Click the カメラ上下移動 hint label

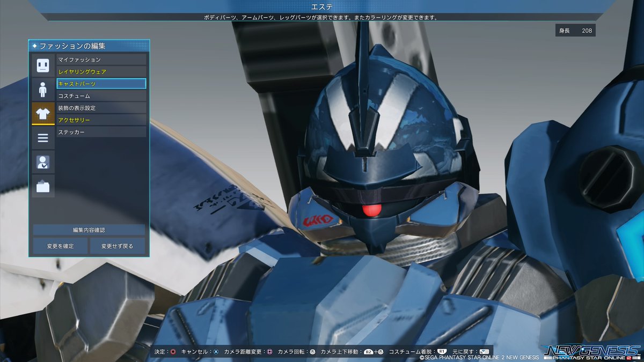tap(340, 352)
